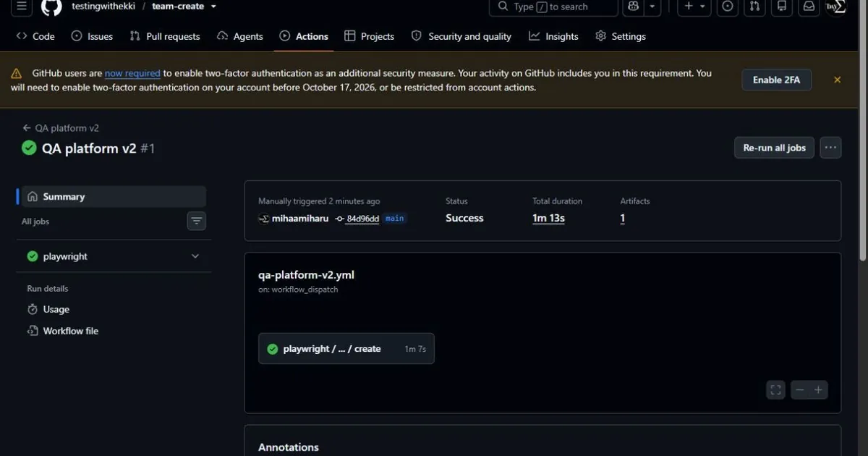
Task: Open your issues icon in header
Action: click(x=728, y=7)
